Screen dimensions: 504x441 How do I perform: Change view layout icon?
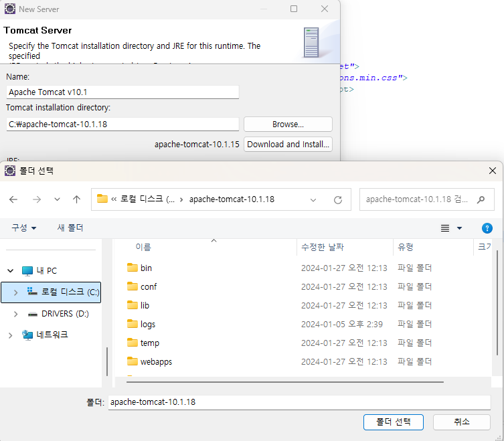[445, 228]
